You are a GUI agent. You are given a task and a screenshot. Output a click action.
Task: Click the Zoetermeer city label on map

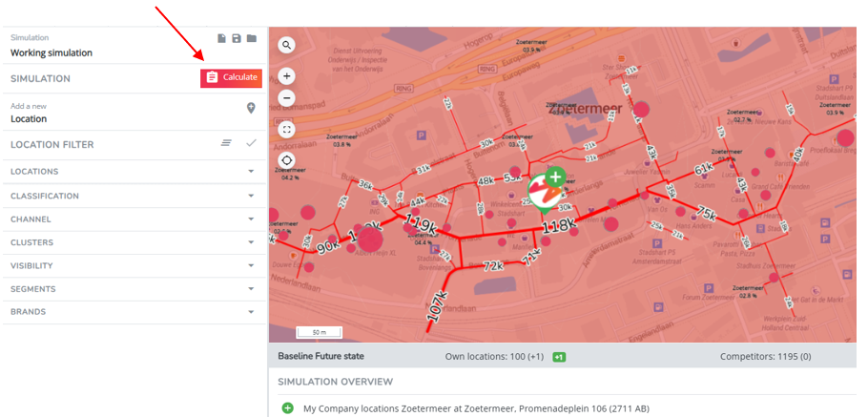tap(584, 109)
